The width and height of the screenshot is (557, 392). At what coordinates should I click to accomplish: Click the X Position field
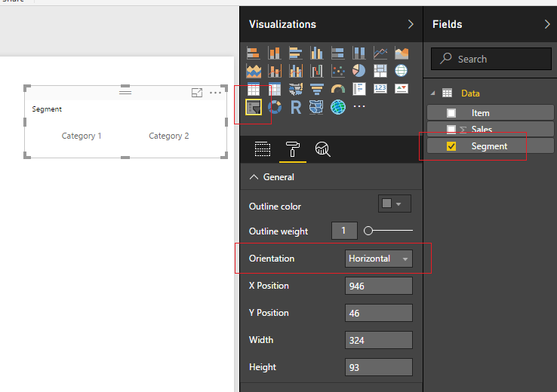tap(379, 286)
